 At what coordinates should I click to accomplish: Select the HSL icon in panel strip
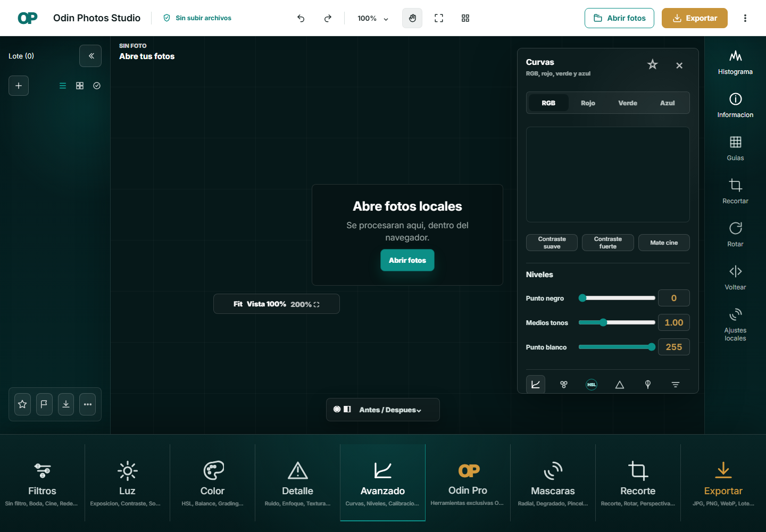pos(592,385)
